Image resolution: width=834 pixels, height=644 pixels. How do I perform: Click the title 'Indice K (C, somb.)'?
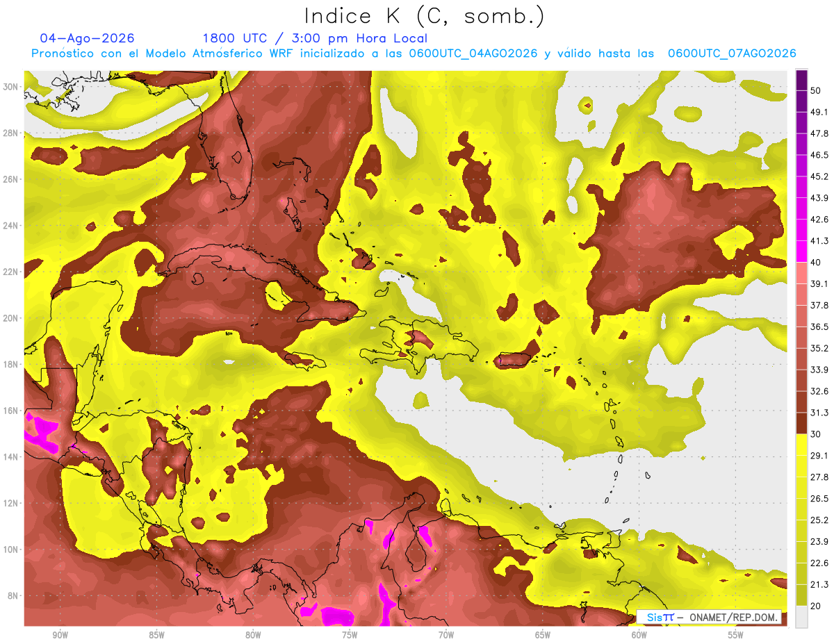pyautogui.click(x=424, y=16)
